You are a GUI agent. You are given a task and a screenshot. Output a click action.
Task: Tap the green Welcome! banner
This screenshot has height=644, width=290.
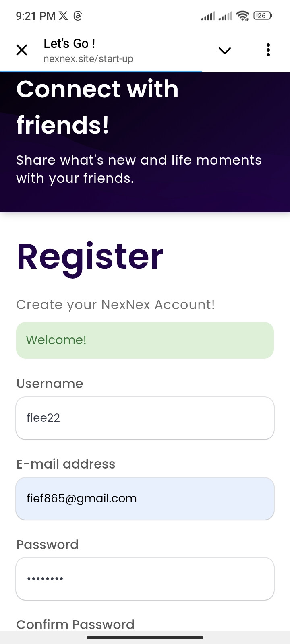145,340
